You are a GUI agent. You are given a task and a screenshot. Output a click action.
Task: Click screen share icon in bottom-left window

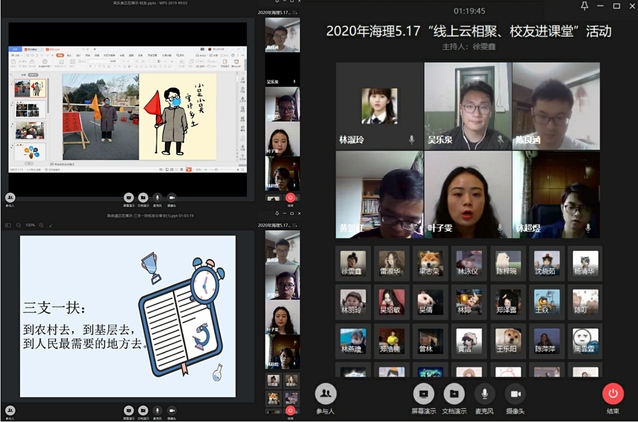[x=128, y=407]
